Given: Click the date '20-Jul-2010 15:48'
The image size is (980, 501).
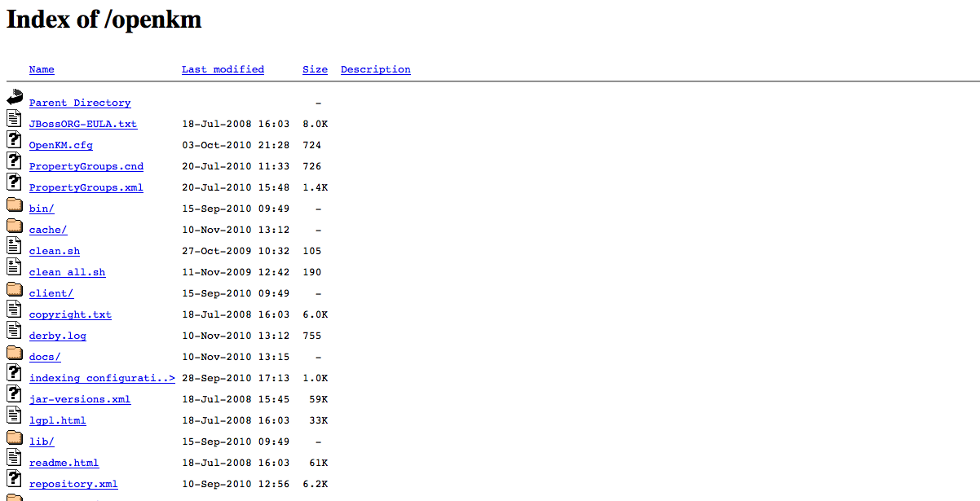Looking at the screenshot, I should click(236, 187).
